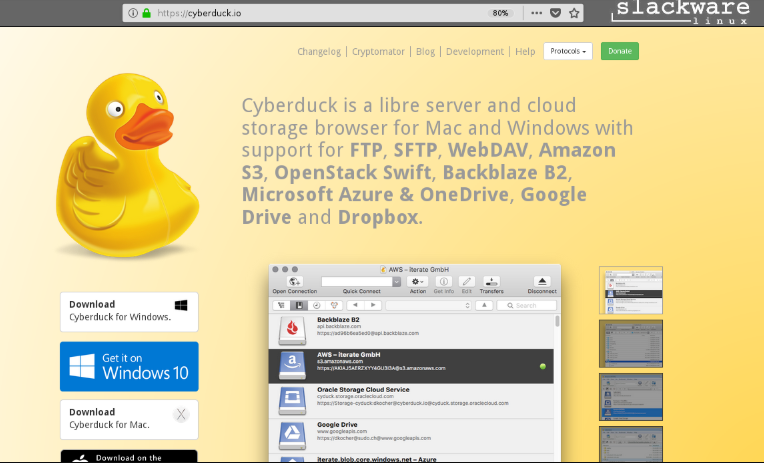Click the Backblaze flame drive icon

point(292,331)
